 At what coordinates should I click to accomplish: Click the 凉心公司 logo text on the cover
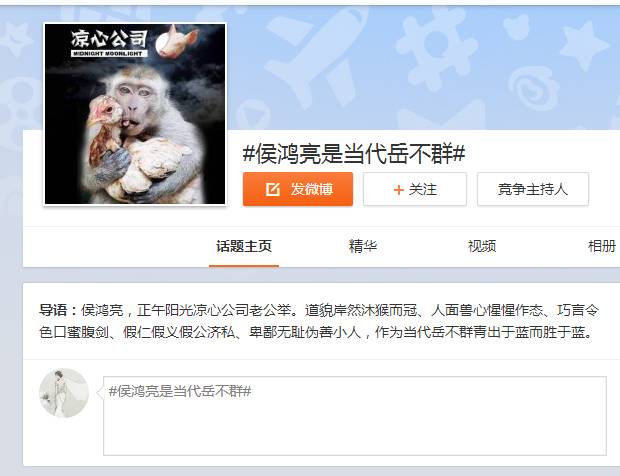coord(109,39)
